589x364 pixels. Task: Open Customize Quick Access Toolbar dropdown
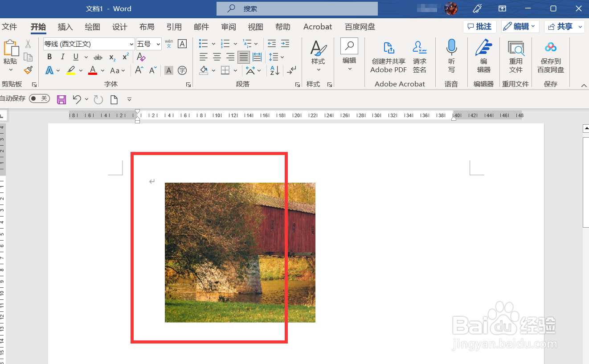129,99
